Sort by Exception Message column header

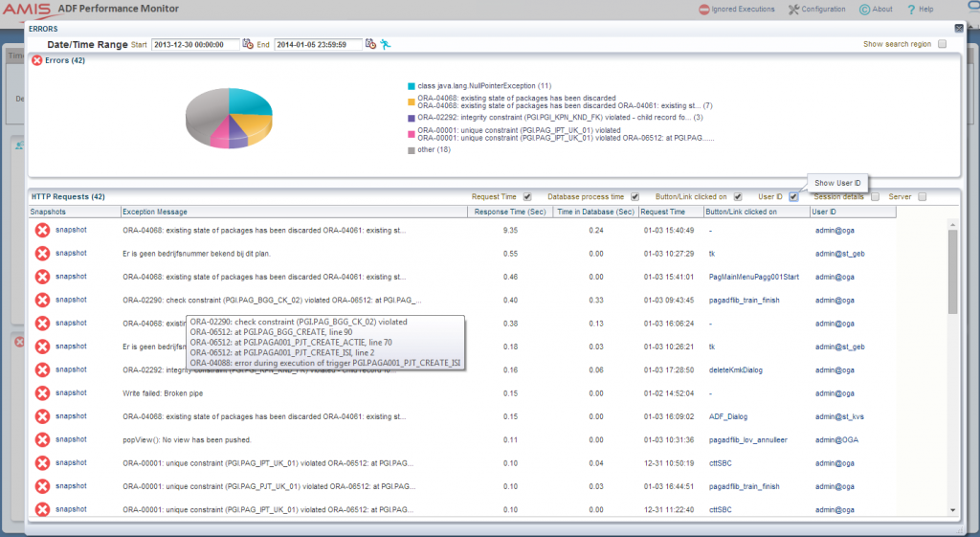[294, 212]
